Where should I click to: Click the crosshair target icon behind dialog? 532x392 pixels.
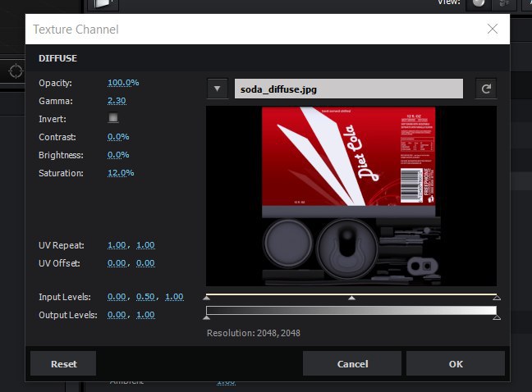pyautogui.click(x=16, y=71)
